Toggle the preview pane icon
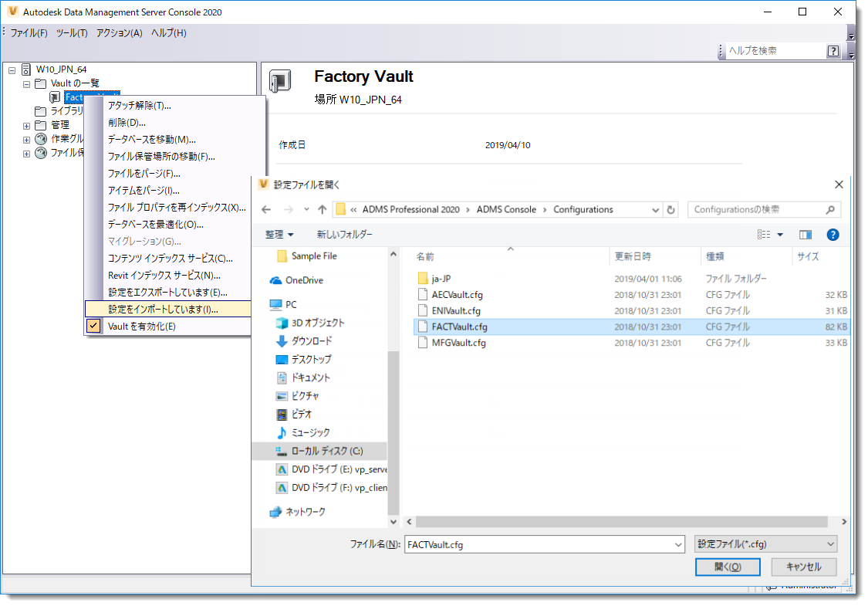 pyautogui.click(x=804, y=235)
